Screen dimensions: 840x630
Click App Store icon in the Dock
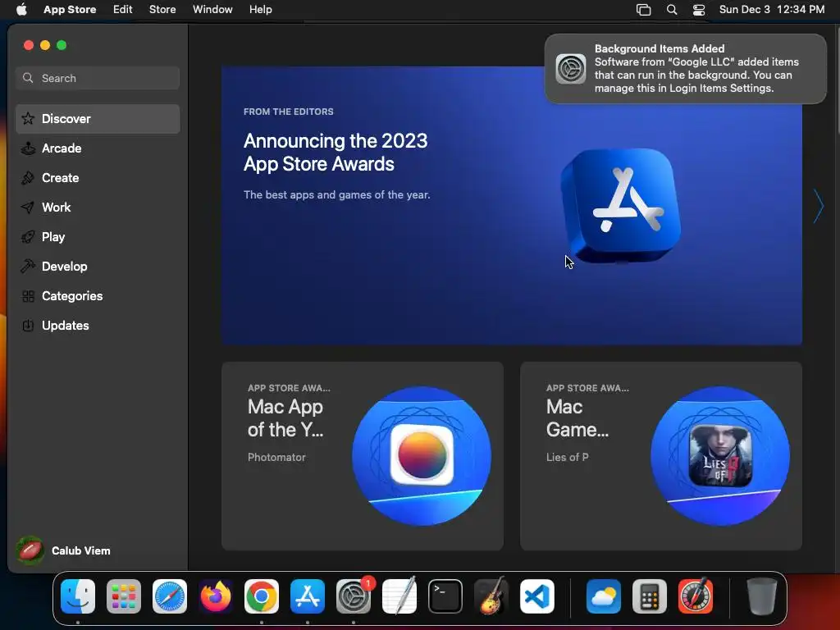pos(308,596)
